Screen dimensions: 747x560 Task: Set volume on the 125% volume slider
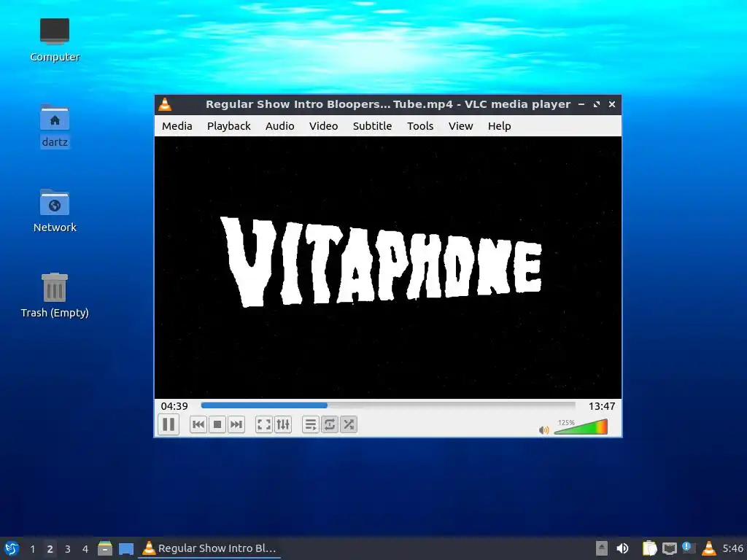tap(581, 427)
